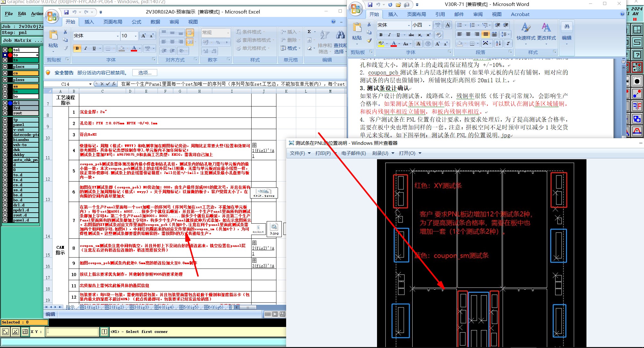This screenshot has height=348, width=644.
Task: Toggle checkbox of the plncs layer
Action: point(5,67)
